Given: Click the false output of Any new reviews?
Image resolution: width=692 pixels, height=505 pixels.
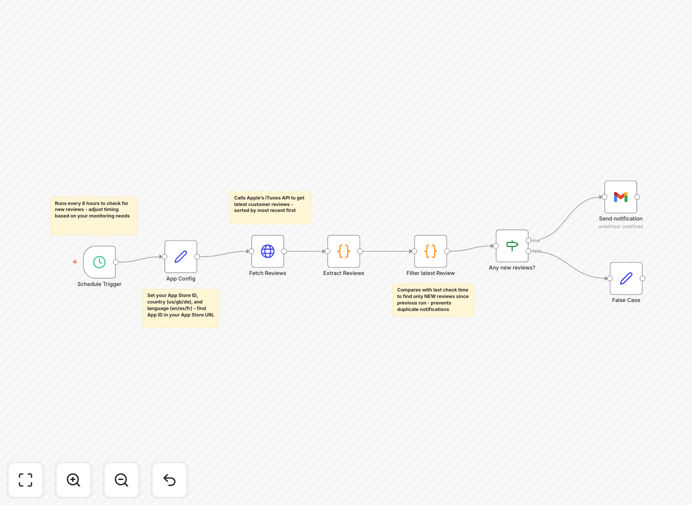Looking at the screenshot, I should [x=528, y=251].
